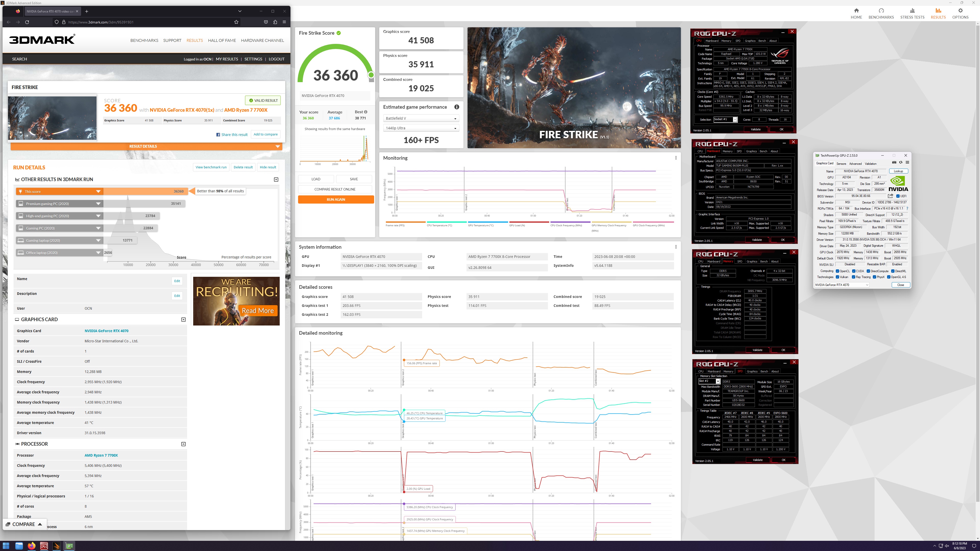Click the Firefox taskbar icon
This screenshot has height=551, width=980.
(32, 546)
